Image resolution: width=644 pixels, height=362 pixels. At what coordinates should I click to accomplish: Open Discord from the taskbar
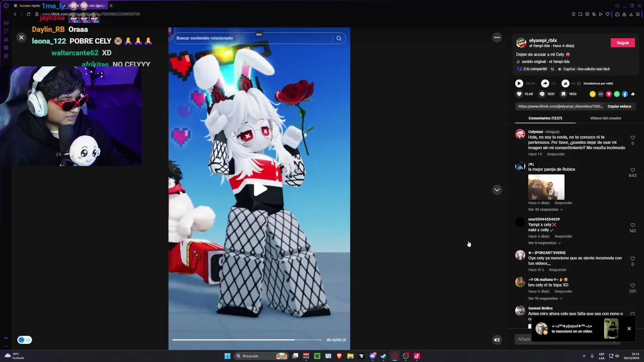point(372,356)
